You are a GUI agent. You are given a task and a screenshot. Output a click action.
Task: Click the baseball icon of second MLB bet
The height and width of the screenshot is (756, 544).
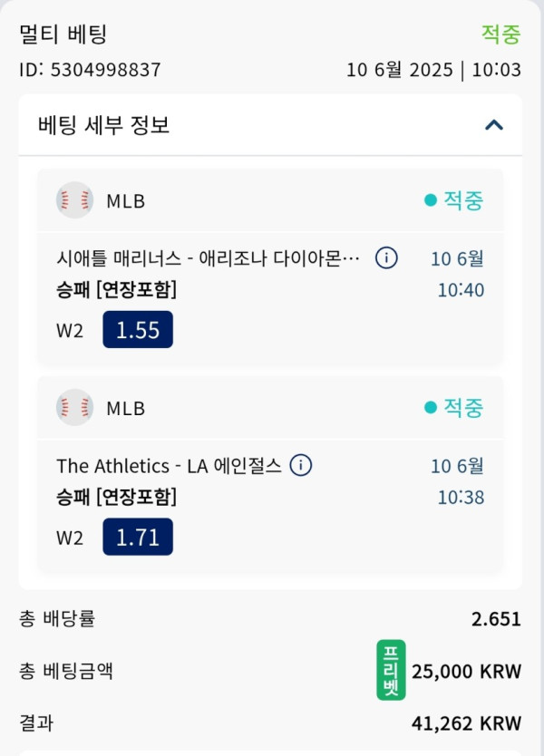coord(74,407)
